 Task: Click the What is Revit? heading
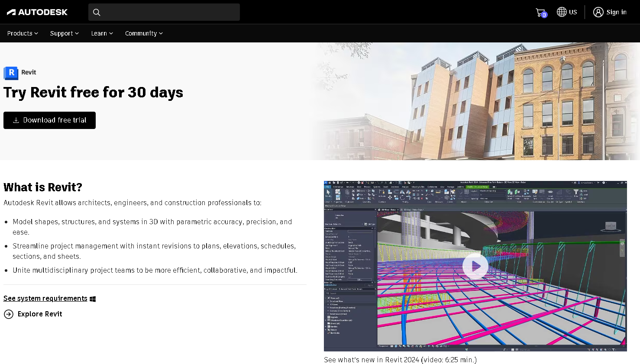click(x=43, y=187)
